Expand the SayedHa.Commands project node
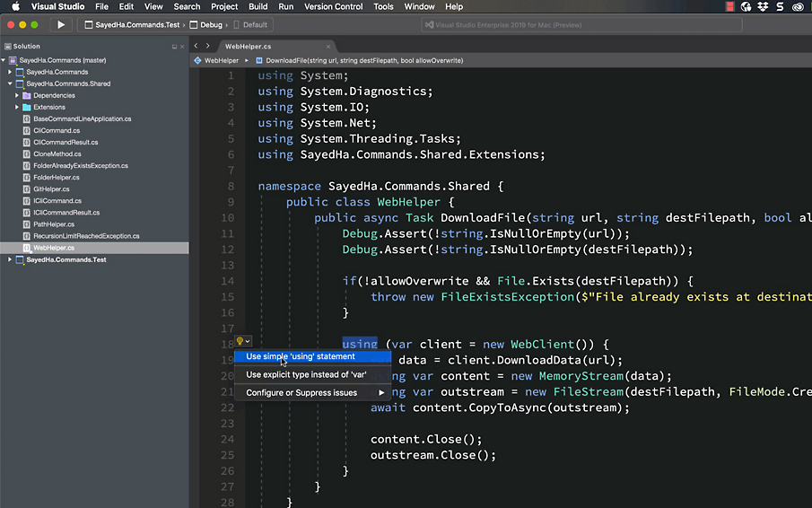The width and height of the screenshot is (812, 508). click(x=11, y=72)
